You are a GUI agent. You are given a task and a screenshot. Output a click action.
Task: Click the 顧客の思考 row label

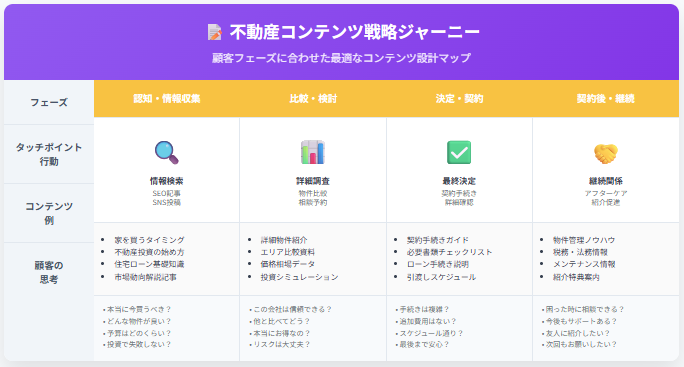(49, 272)
